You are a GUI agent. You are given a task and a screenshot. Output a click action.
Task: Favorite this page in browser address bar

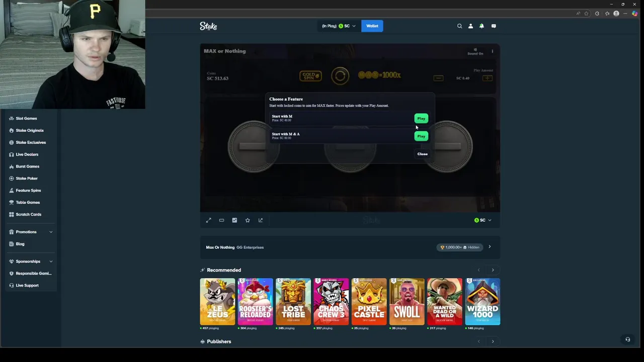(586, 14)
